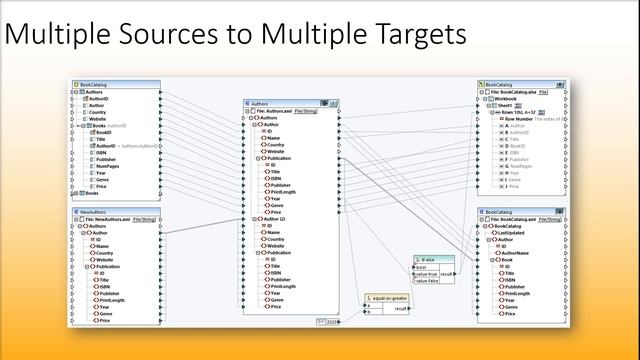Collapse Book node in BookCatalog.xml target
This screenshot has width=640, height=360.
pos(492,260)
